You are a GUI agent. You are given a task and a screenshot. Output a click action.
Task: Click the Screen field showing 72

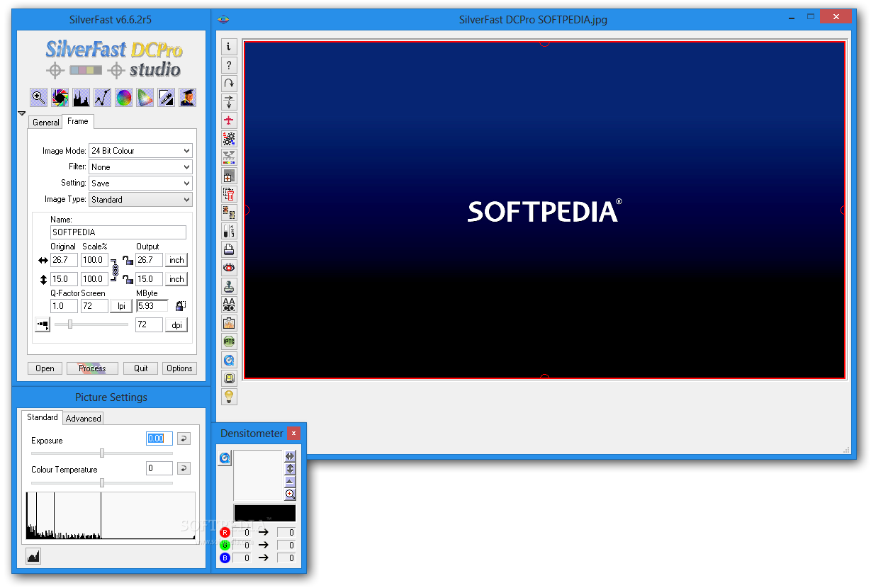click(x=94, y=306)
